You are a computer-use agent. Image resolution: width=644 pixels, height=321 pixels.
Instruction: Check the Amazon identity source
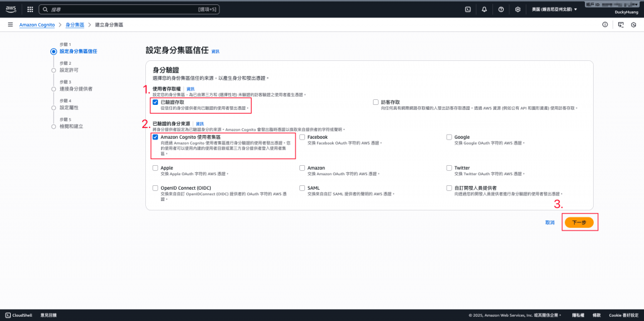[x=303, y=168]
